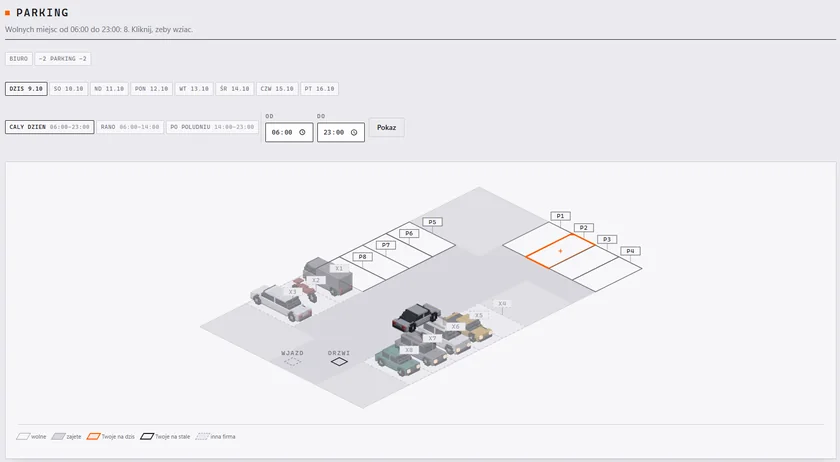840x462 pixels.
Task: Choose RANO 06:00-14:00 range
Action: [130, 127]
